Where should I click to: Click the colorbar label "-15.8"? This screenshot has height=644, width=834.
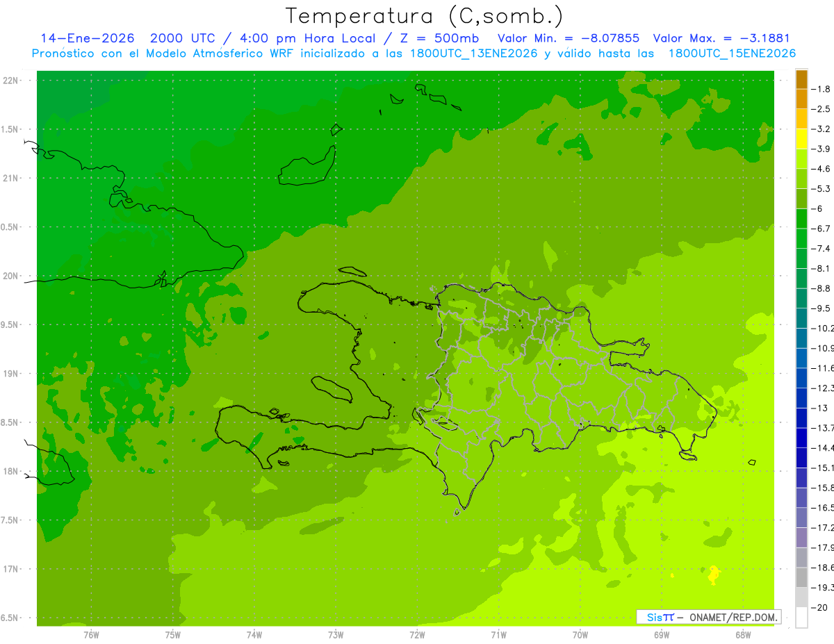pos(822,488)
